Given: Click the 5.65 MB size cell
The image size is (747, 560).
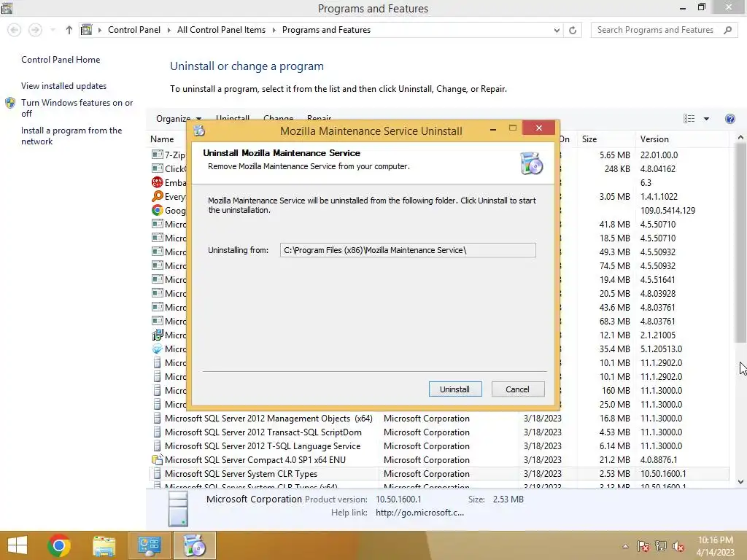Looking at the screenshot, I should [614, 155].
